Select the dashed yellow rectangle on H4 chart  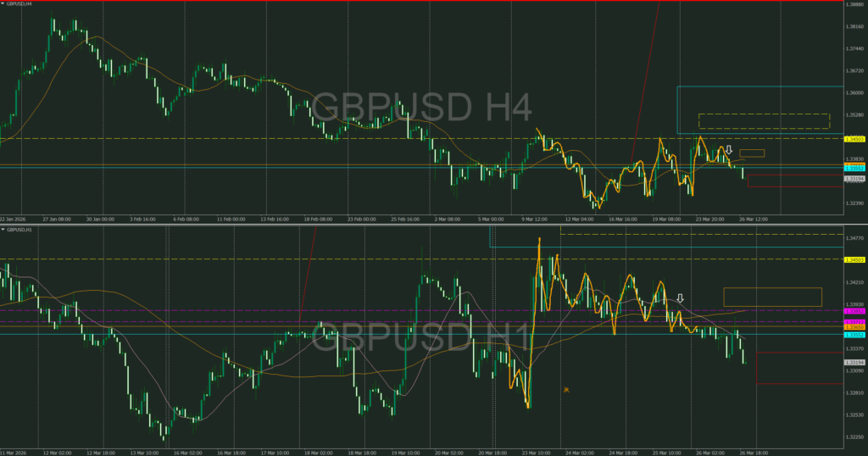(763, 121)
